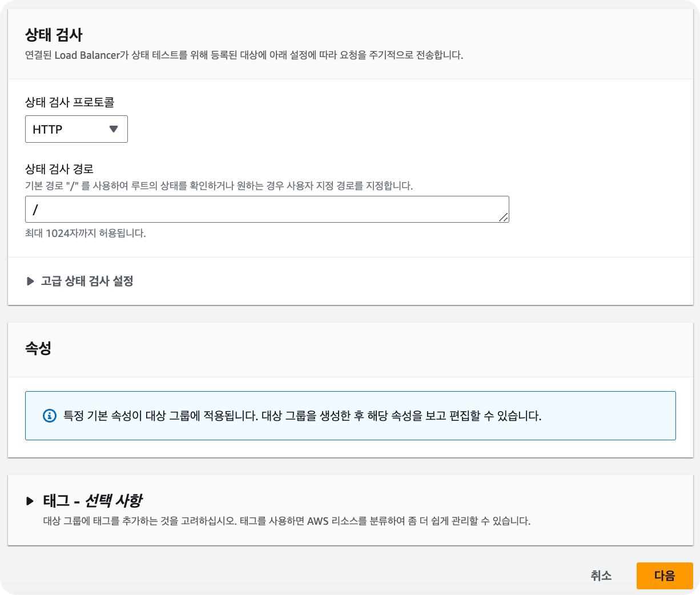Click the textarea resize handle of path field
Image resolution: width=700 pixels, height=595 pixels.
click(x=503, y=216)
